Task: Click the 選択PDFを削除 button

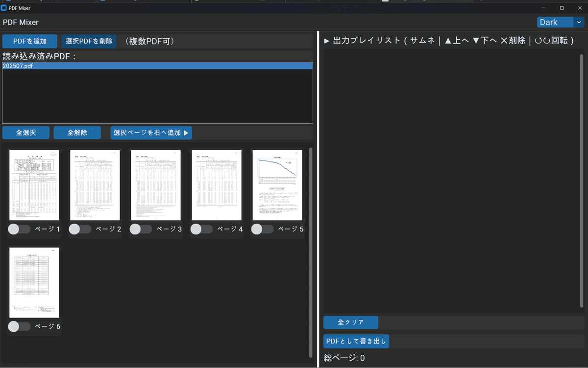Action: tap(89, 41)
